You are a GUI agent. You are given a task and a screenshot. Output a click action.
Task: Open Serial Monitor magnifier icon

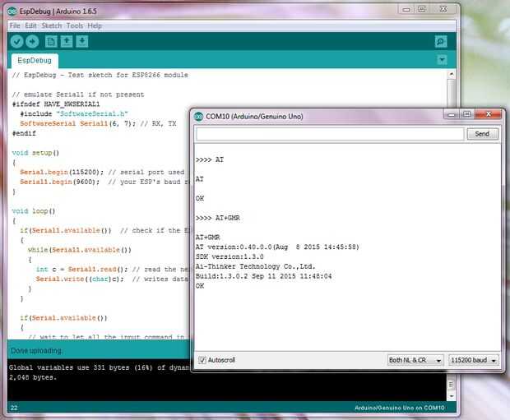pos(441,41)
